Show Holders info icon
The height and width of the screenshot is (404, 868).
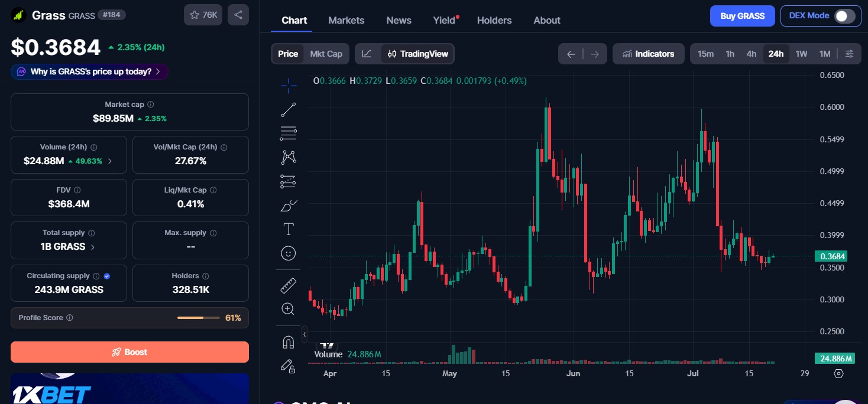pos(205,276)
